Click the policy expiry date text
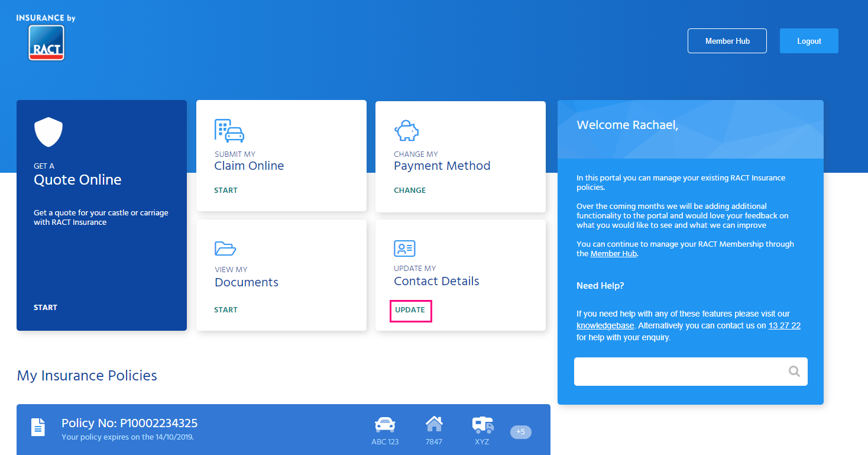The image size is (868, 455). pos(128,437)
